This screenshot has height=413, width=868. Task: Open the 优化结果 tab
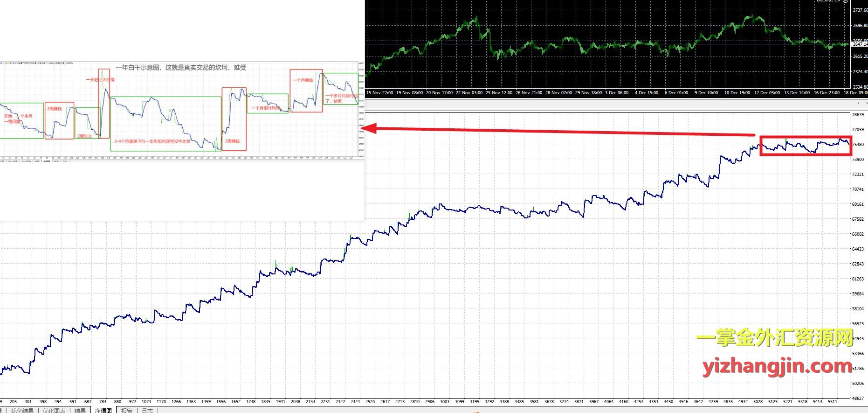[x=22, y=411]
